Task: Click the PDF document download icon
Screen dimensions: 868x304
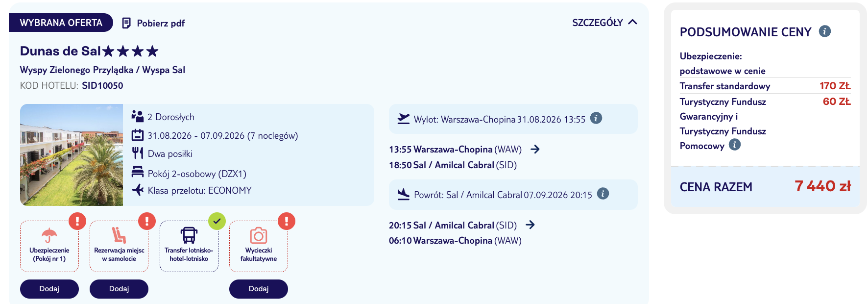Action: click(126, 23)
